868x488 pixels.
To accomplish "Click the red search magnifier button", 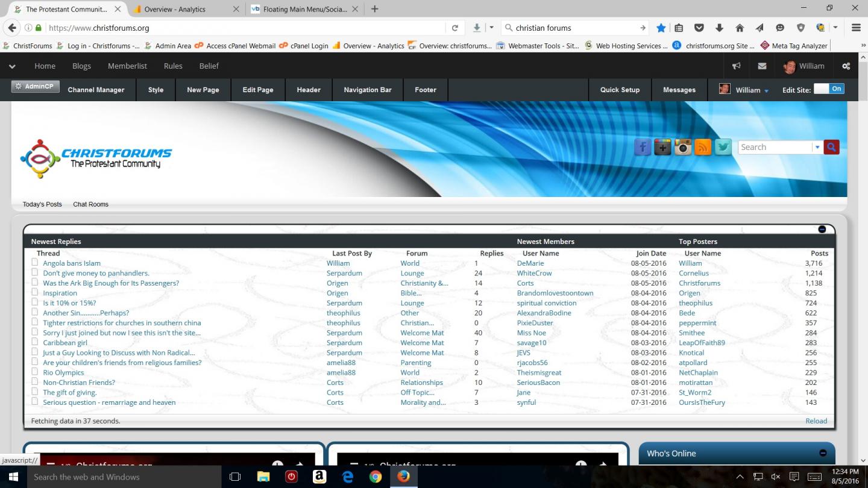I will click(x=831, y=147).
